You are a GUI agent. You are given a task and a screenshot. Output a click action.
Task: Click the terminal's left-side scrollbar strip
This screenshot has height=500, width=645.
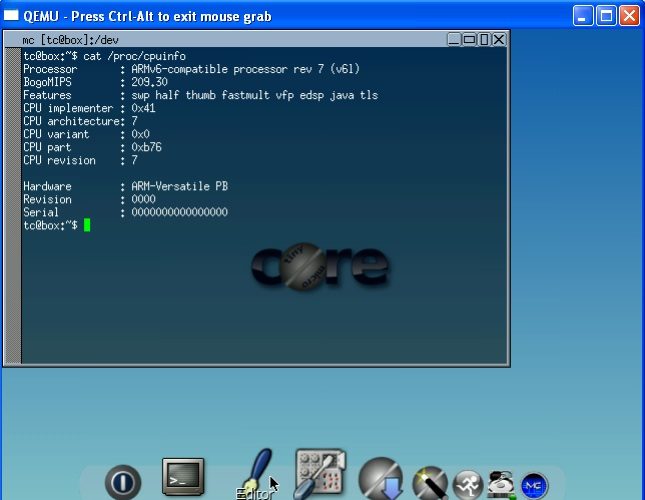(13, 200)
